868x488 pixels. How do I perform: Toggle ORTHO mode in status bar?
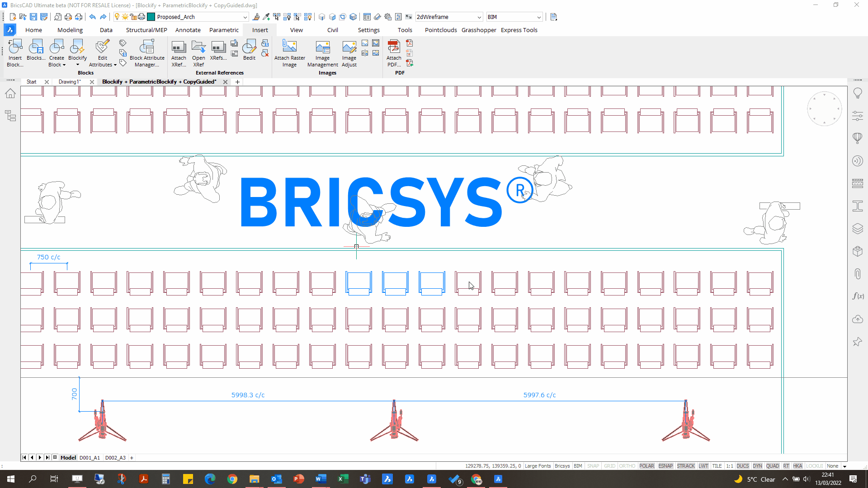[627, 466]
